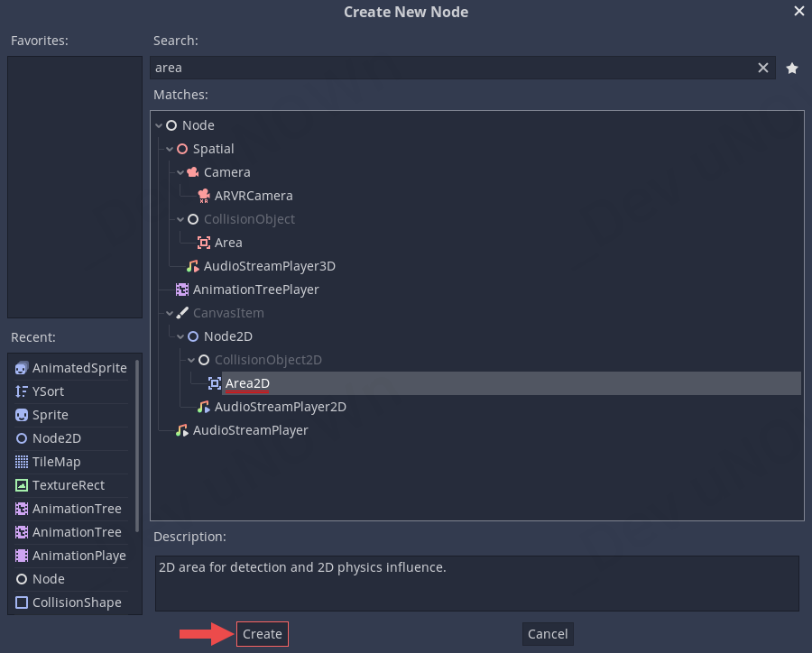Viewport: 812px width, 653px height.
Task: Click the AudioStreamPlayer icon in the tree
Action: 182,430
